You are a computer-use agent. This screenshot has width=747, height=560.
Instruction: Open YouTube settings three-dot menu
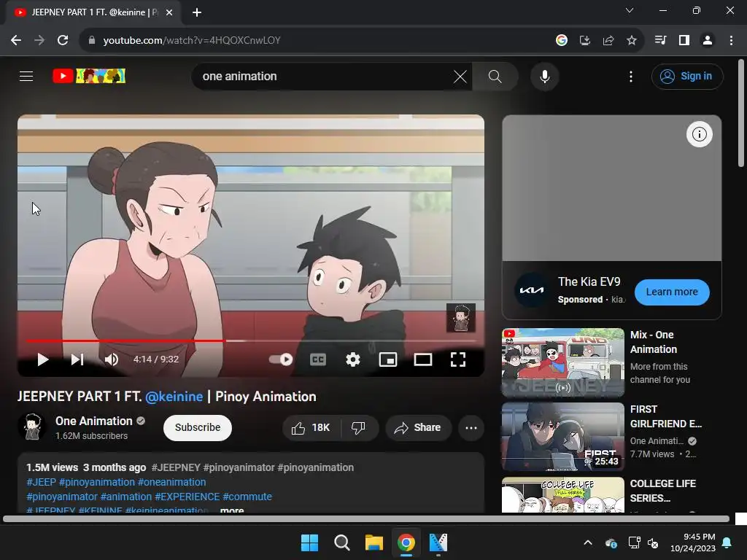click(x=631, y=76)
